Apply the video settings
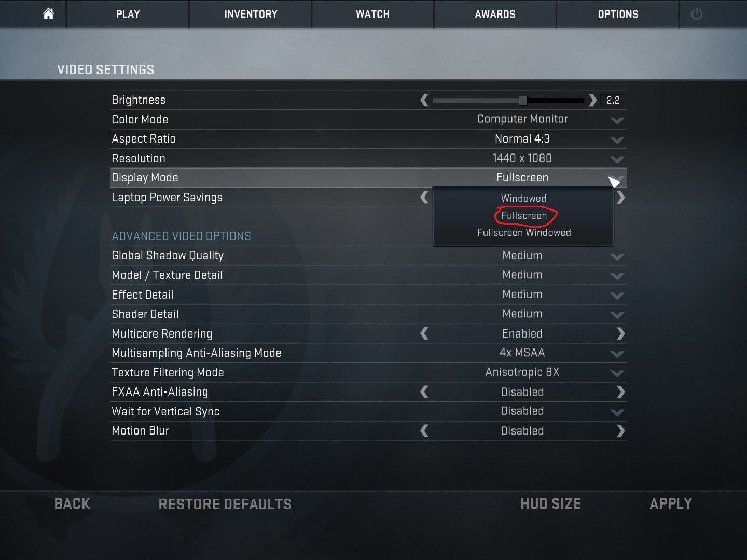 (671, 503)
